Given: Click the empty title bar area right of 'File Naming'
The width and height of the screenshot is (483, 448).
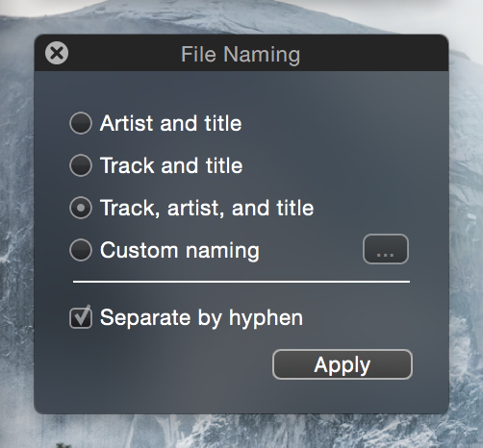Looking at the screenshot, I should (373, 53).
